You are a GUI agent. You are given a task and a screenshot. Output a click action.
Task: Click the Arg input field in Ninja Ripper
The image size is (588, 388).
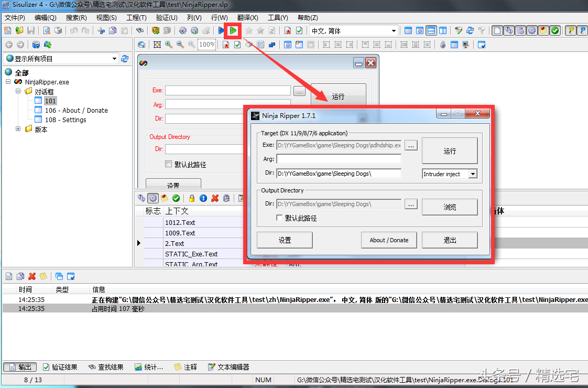tap(339, 159)
